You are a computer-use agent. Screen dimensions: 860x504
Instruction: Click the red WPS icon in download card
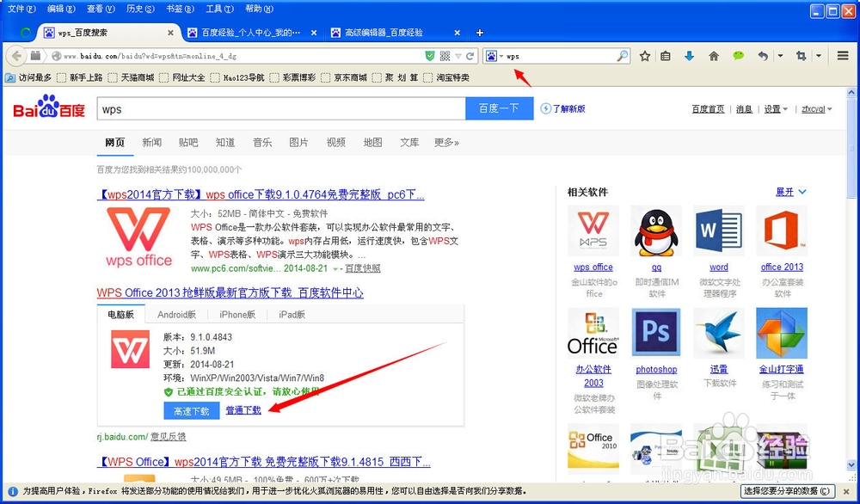point(130,349)
